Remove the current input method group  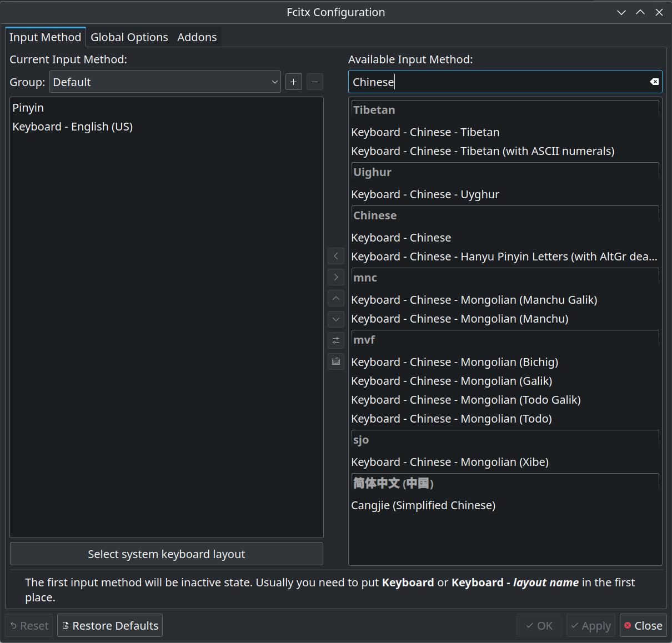314,82
